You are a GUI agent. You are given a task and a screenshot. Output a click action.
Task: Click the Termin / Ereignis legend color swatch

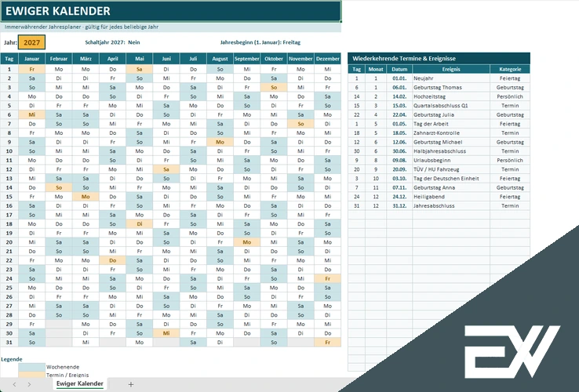coord(31,375)
